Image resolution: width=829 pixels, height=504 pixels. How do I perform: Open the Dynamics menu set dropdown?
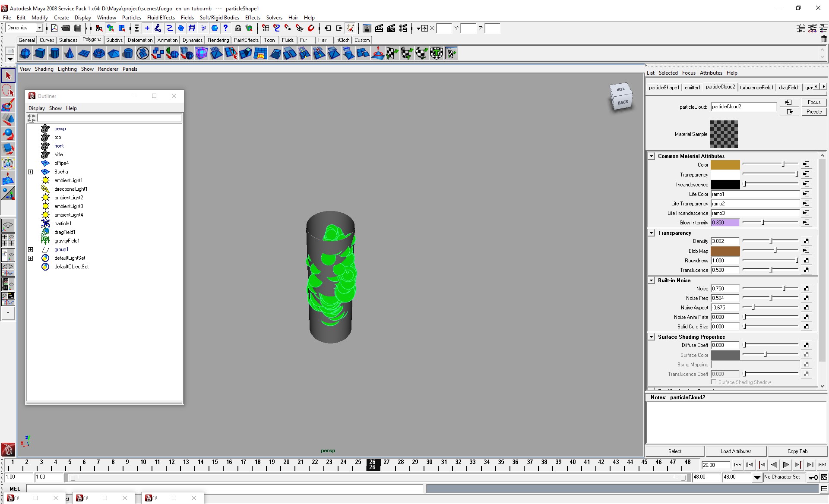(39, 28)
